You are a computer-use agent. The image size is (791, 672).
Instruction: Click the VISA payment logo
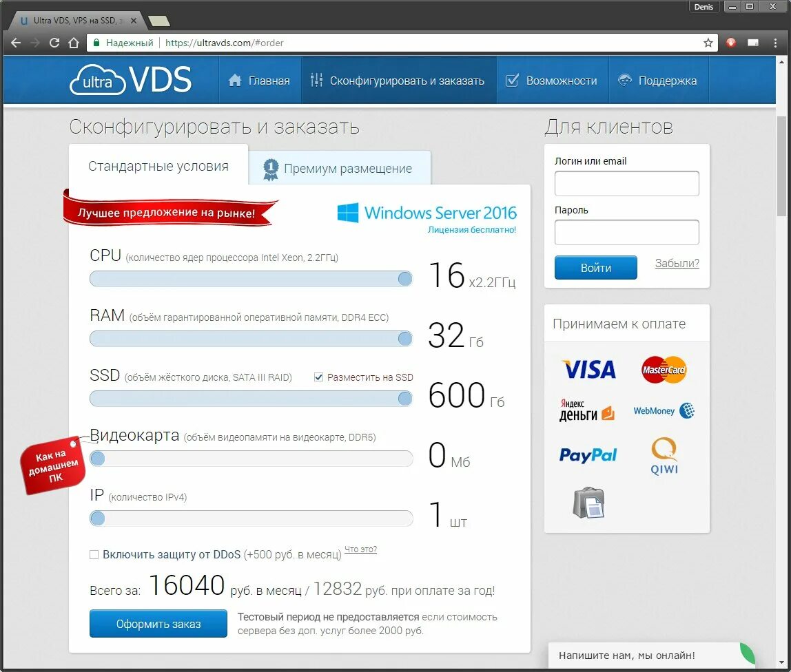click(x=588, y=370)
